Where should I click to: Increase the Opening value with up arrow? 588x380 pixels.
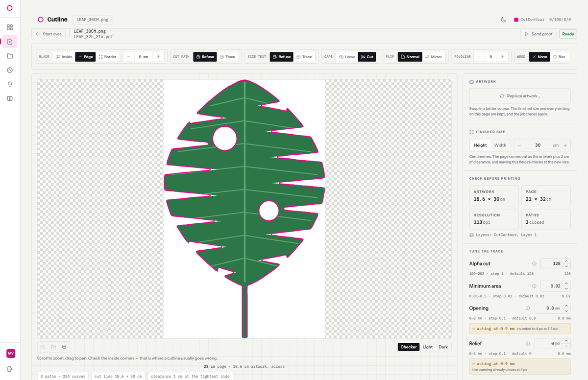[566, 306]
